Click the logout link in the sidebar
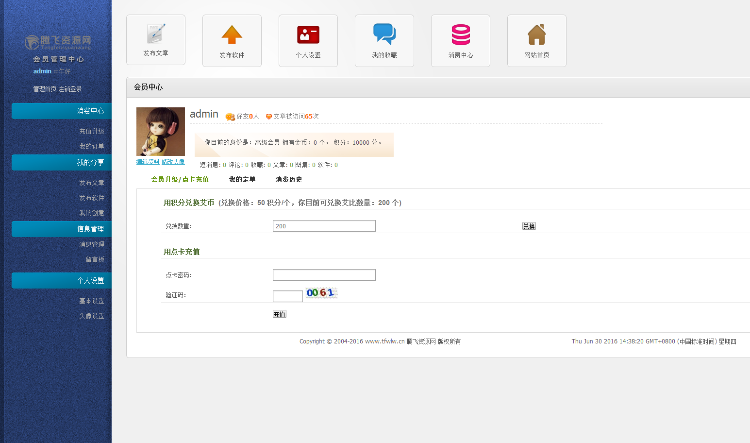This screenshot has height=443, width=750. coord(70,89)
